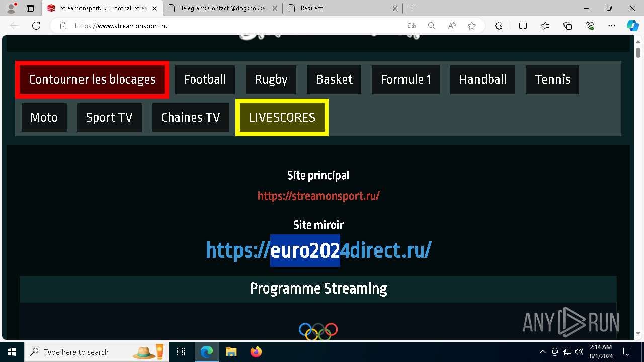Open Microsoft Edge from taskbar
This screenshot has width=644, height=362.
[x=207, y=352]
